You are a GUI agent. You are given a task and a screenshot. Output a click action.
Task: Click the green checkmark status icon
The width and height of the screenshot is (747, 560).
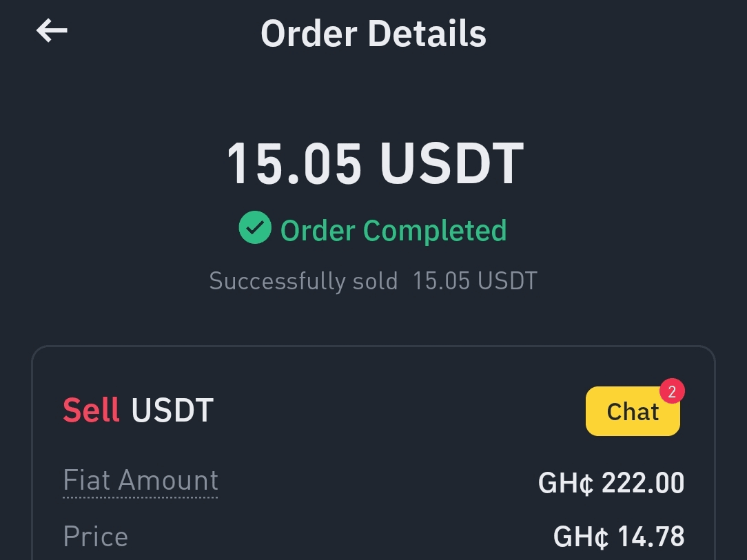pos(255,228)
